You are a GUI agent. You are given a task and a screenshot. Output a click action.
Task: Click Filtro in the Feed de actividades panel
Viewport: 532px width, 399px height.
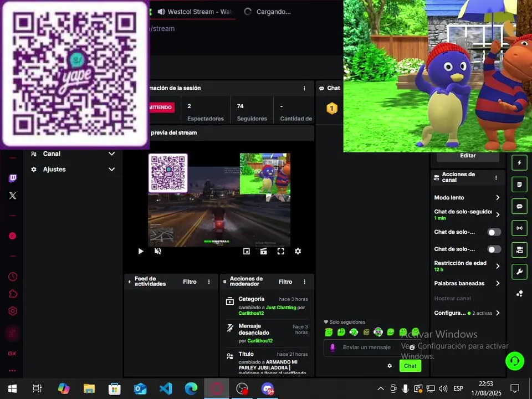[x=190, y=282]
